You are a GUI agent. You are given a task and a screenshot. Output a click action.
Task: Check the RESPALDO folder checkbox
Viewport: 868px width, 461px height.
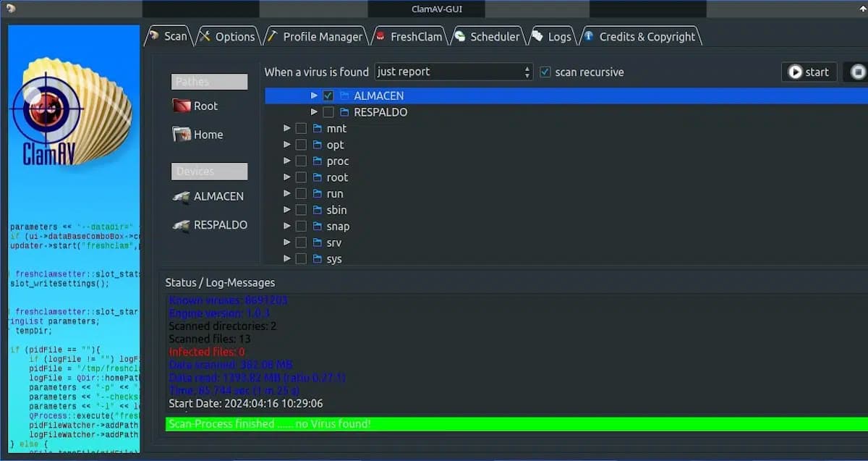pos(328,112)
